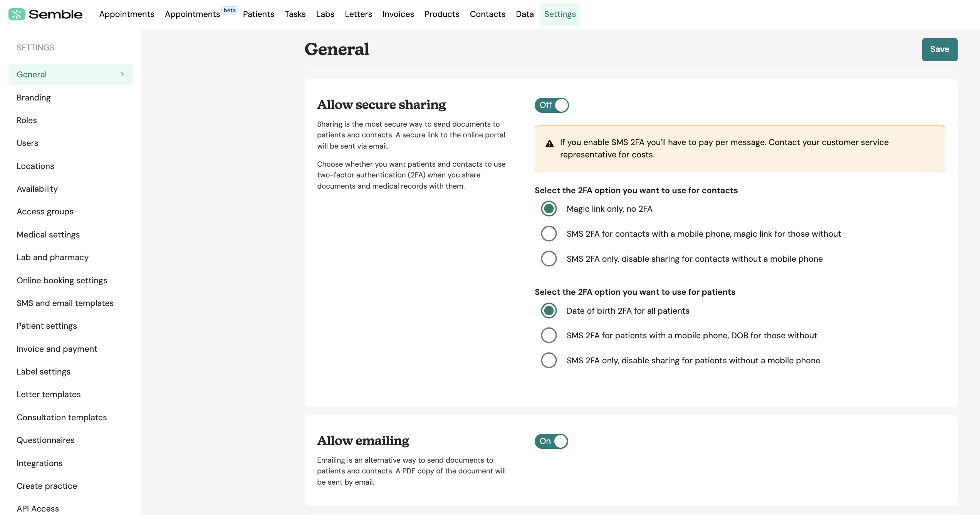Go to Patients in top navigation
This screenshot has height=515, width=980.
pos(258,14)
